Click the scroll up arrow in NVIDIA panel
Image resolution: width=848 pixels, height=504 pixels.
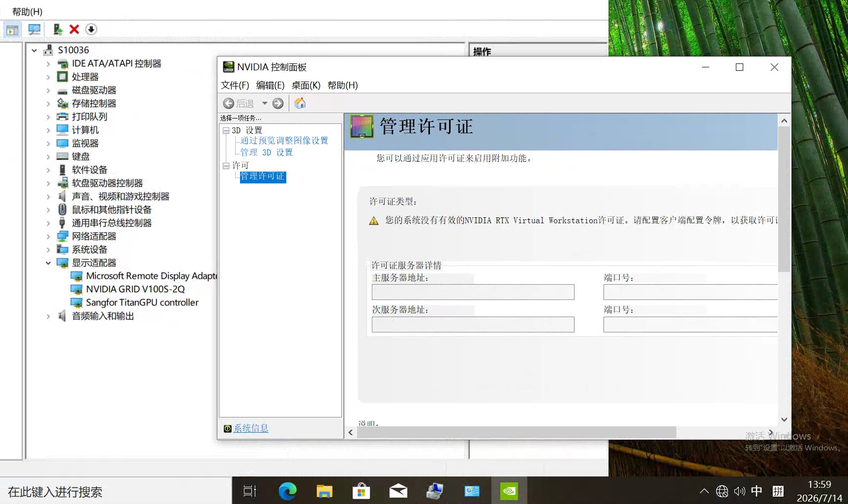784,120
